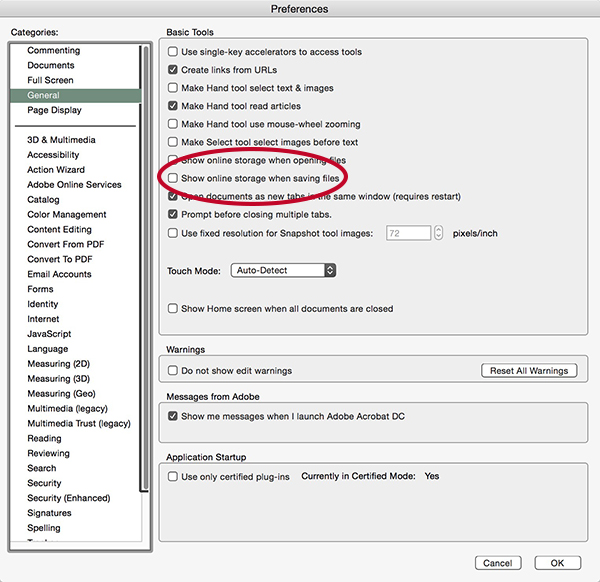Enable Do not show edit warnings
Viewport: 600px width, 582px height.
(173, 370)
